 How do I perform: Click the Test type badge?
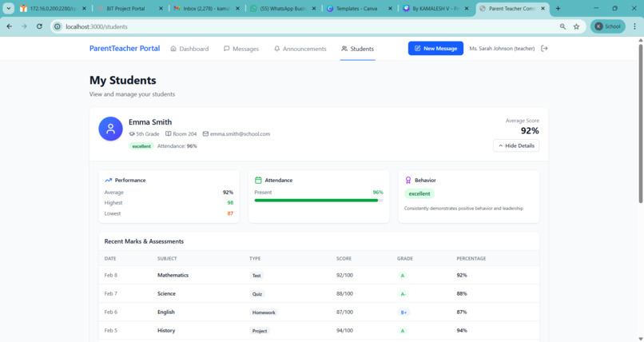click(x=256, y=276)
